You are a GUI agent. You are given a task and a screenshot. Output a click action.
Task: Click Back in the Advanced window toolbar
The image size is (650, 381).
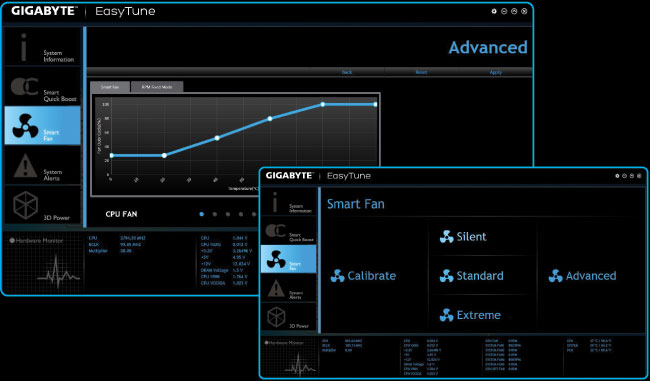coord(347,72)
